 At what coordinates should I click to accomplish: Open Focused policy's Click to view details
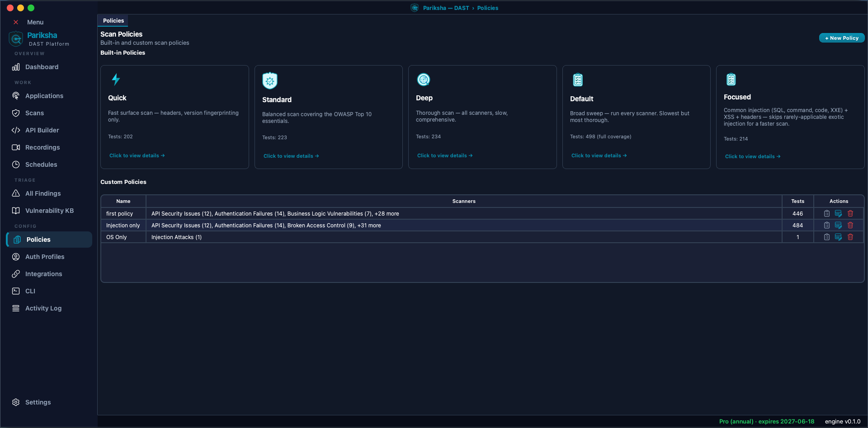(753, 156)
